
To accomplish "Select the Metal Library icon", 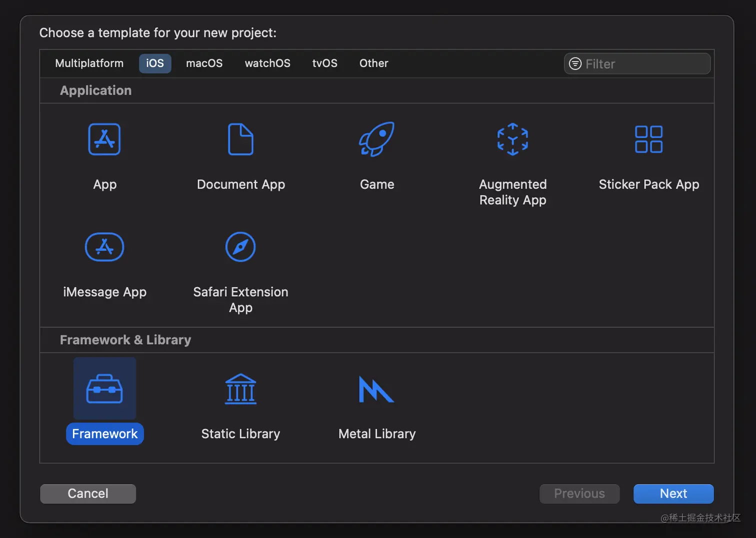I will (x=376, y=389).
